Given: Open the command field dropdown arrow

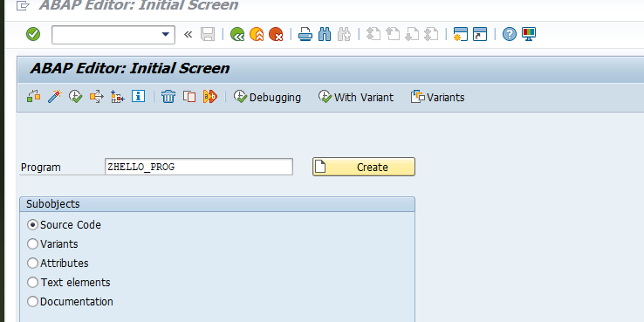Looking at the screenshot, I should coord(166,35).
